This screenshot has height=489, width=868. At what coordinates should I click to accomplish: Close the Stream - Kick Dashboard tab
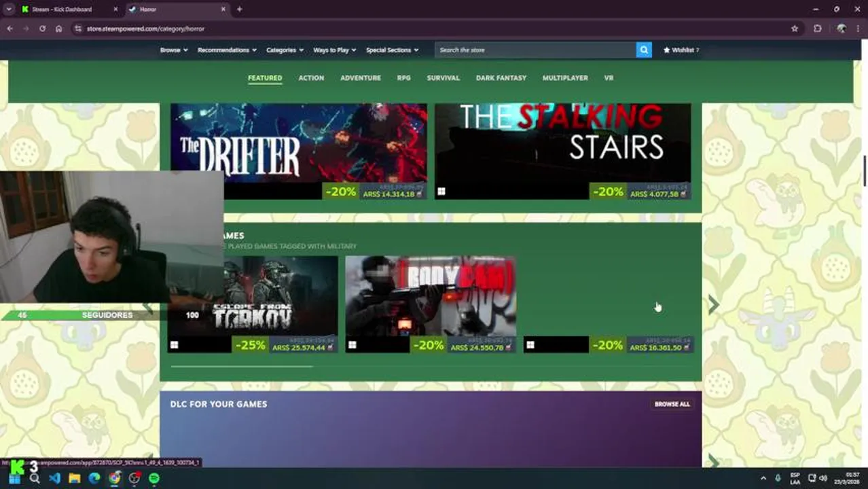tap(115, 9)
